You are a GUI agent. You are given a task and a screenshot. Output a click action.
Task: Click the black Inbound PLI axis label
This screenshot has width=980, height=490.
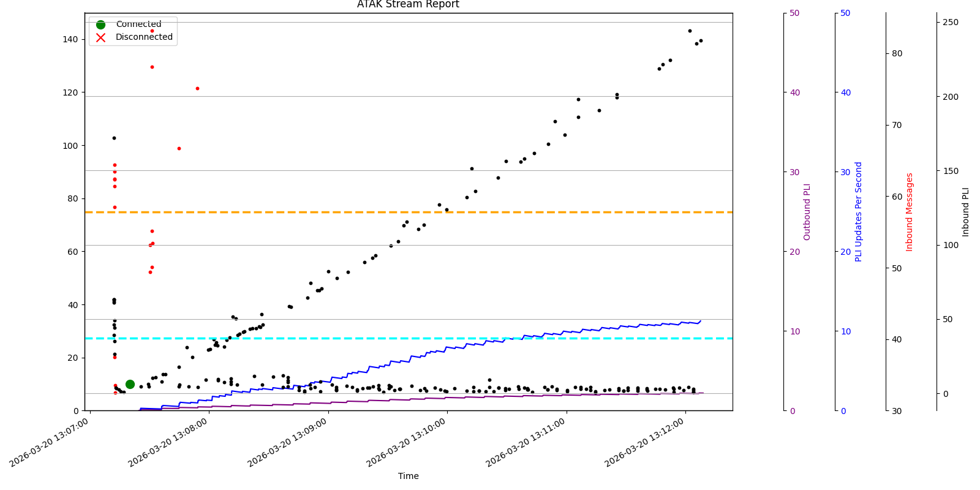pos(966,212)
